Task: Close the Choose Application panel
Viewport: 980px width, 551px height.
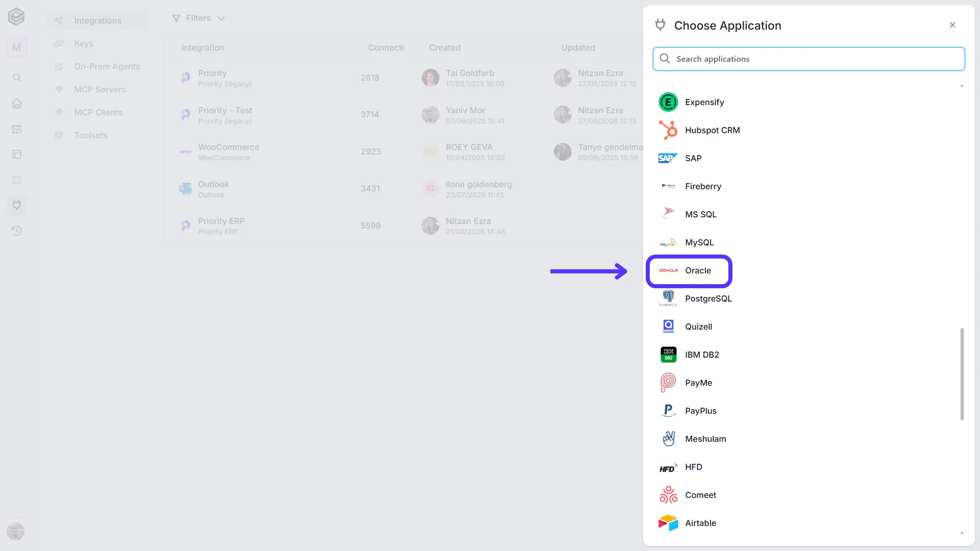Action: pos(952,25)
